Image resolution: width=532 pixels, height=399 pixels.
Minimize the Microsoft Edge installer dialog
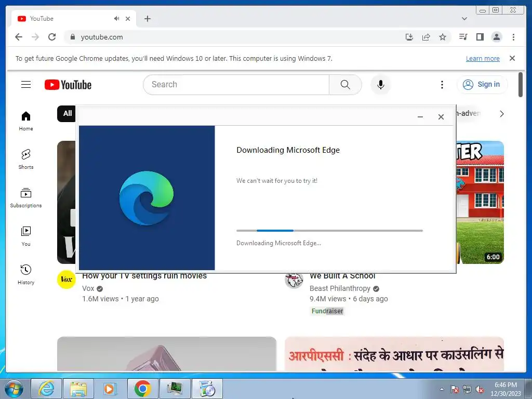click(420, 117)
